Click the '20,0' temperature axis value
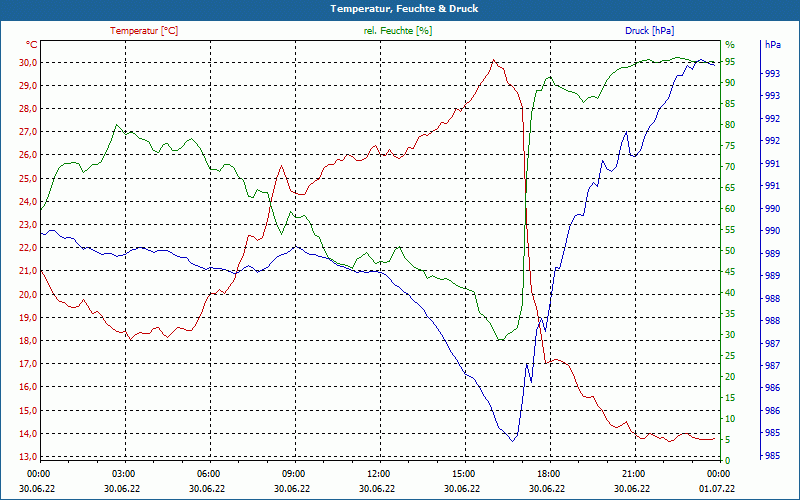800x500 pixels. [28, 294]
